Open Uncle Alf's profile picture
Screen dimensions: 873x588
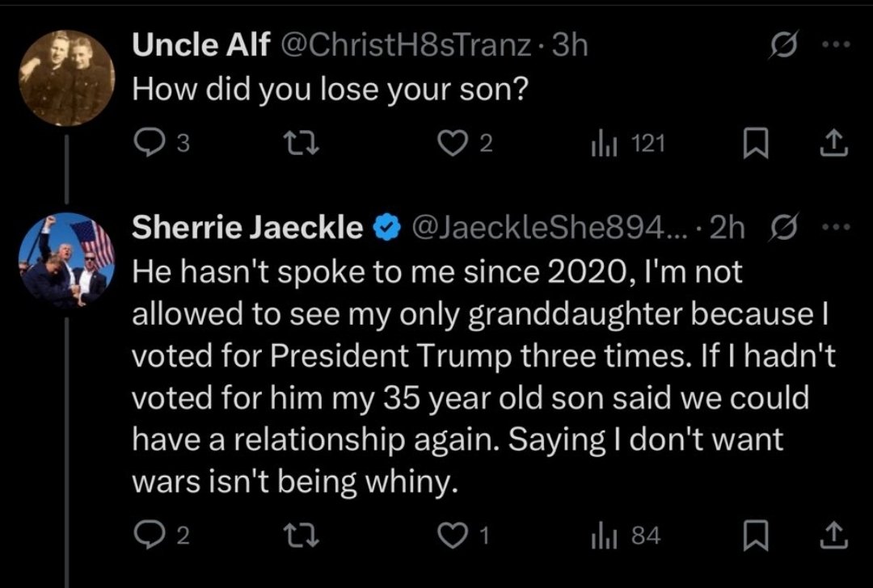(66, 78)
